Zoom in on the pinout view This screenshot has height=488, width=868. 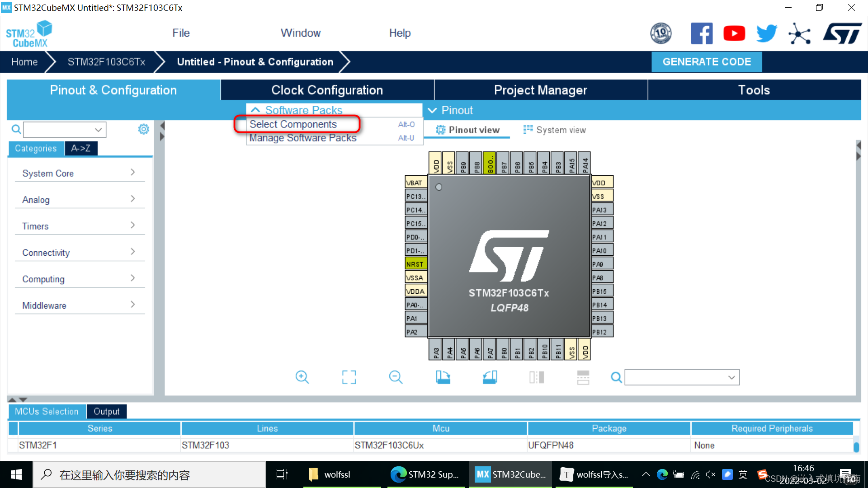coord(302,377)
